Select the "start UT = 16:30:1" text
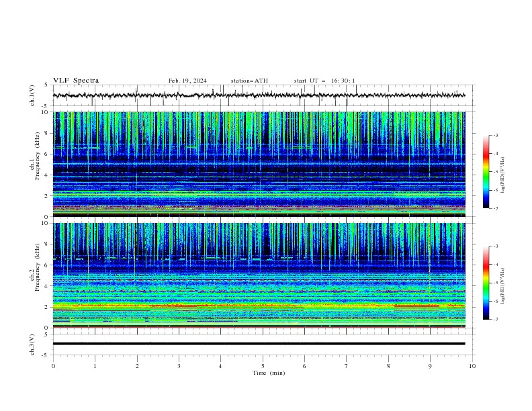532x411 pixels. pos(324,81)
